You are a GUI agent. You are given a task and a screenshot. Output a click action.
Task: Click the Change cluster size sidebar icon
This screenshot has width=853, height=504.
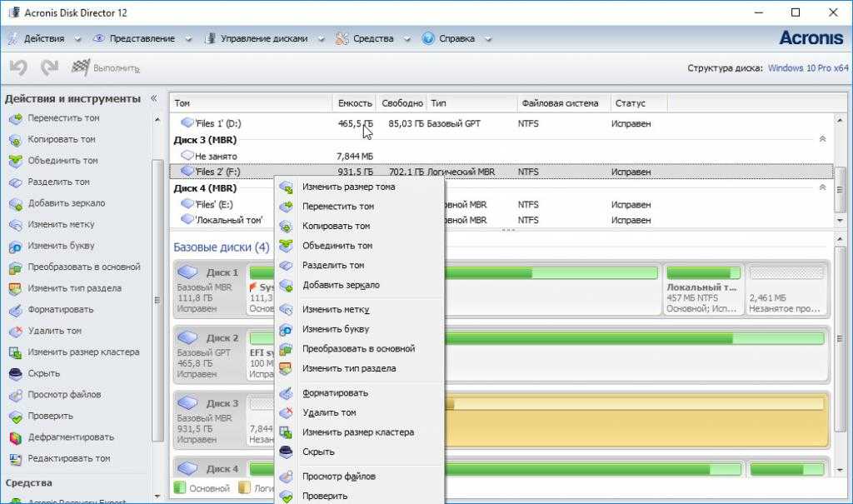[x=15, y=352]
